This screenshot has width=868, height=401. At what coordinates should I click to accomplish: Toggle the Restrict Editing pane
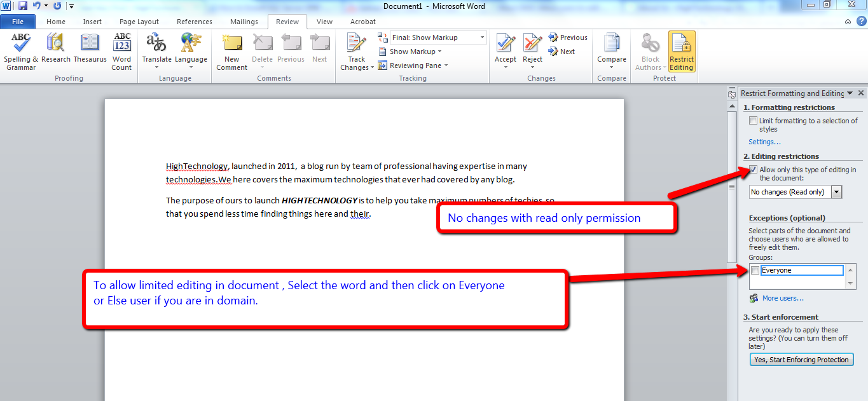coord(682,52)
